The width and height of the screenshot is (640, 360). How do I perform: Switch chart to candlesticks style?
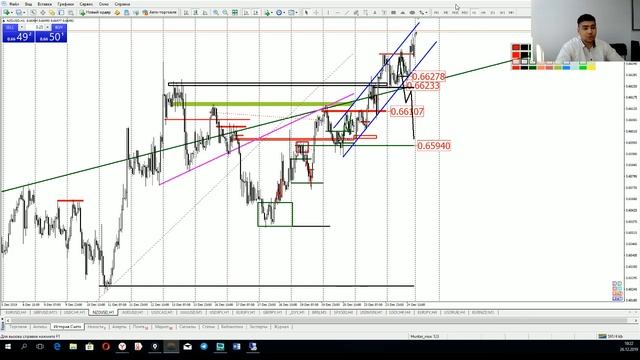pos(196,12)
